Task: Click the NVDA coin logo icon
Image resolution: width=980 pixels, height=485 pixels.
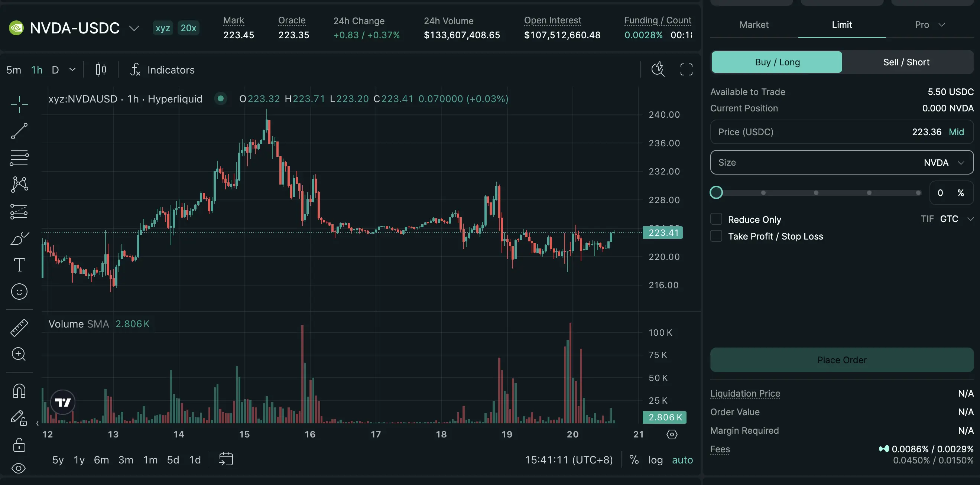Action: tap(16, 28)
